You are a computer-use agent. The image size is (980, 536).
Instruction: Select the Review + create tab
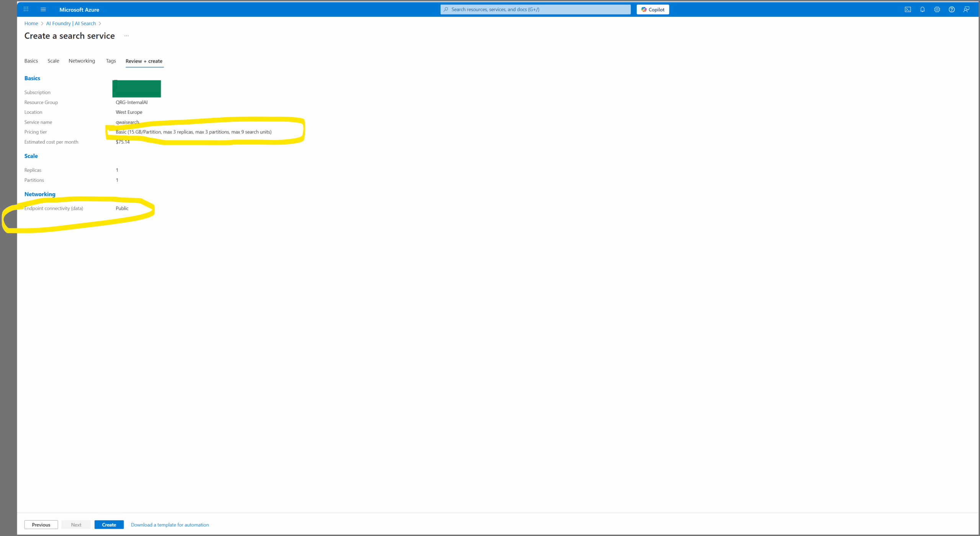click(144, 61)
